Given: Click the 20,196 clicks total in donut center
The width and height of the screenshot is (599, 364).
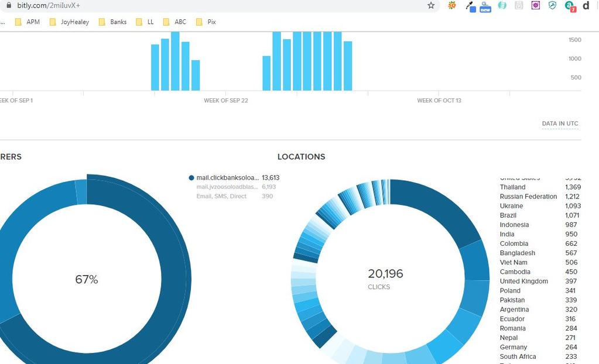Looking at the screenshot, I should tap(385, 273).
